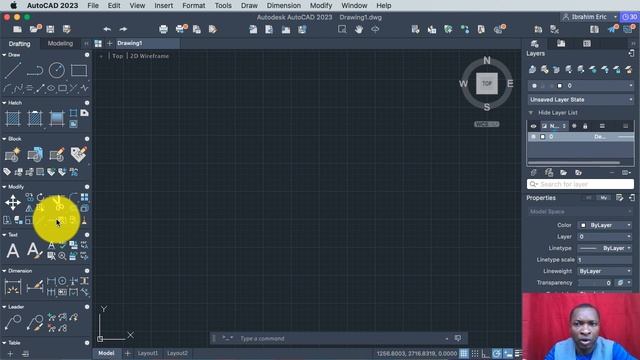Click the Redo arrow in toolbar
The height and width of the screenshot is (360, 640).
(x=123, y=29)
